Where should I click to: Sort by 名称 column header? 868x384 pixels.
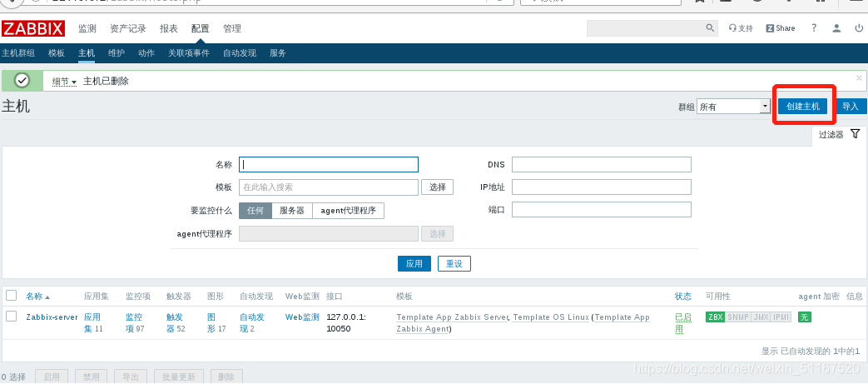[x=37, y=297]
